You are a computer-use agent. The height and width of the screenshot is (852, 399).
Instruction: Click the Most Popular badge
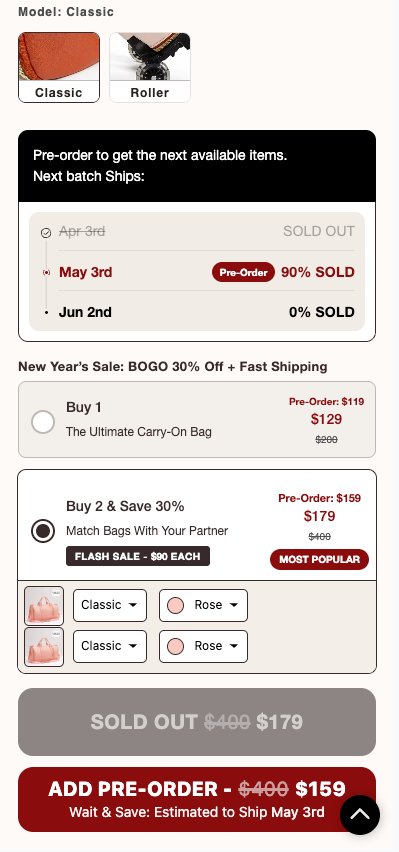[320, 559]
